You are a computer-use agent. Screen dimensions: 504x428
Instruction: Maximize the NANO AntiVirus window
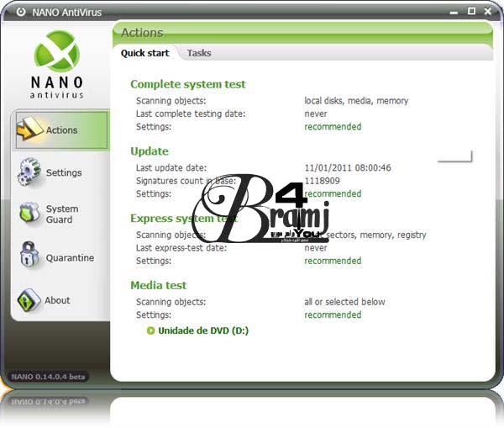click(x=471, y=11)
